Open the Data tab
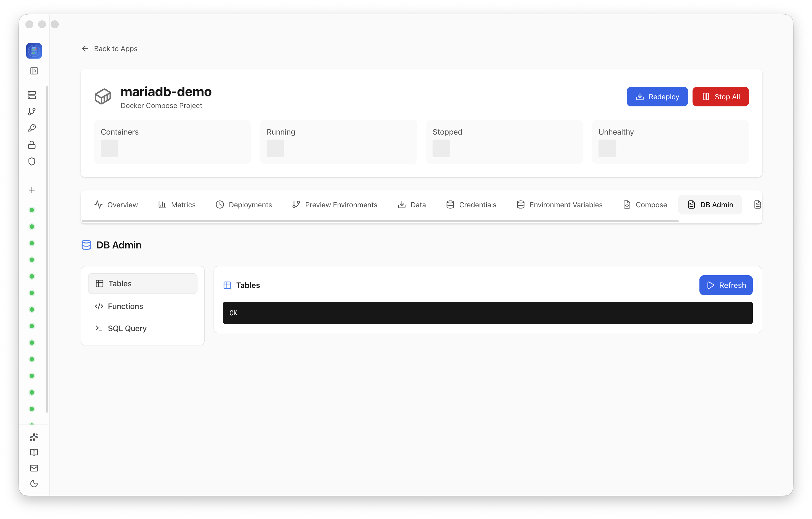Image resolution: width=812 pixels, height=519 pixels. 412,205
